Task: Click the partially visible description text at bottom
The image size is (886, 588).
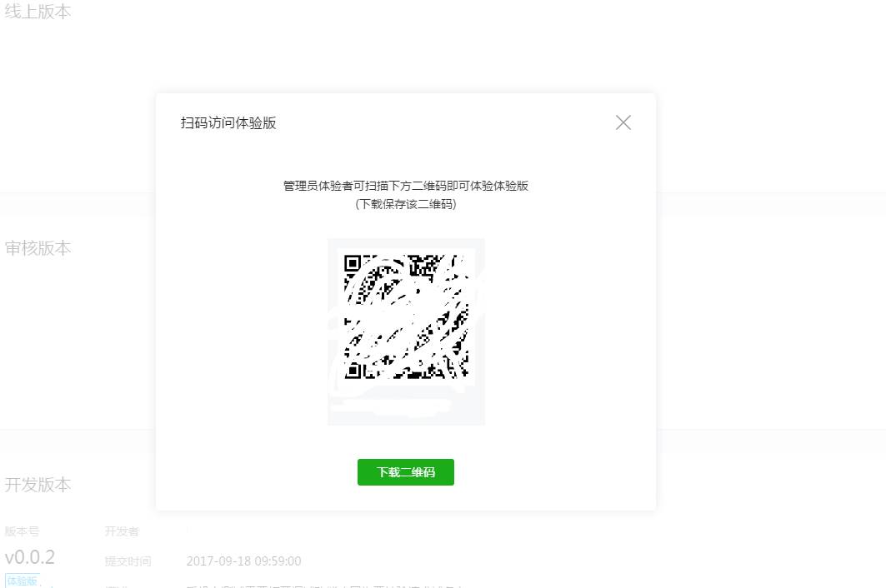Action: (325, 586)
